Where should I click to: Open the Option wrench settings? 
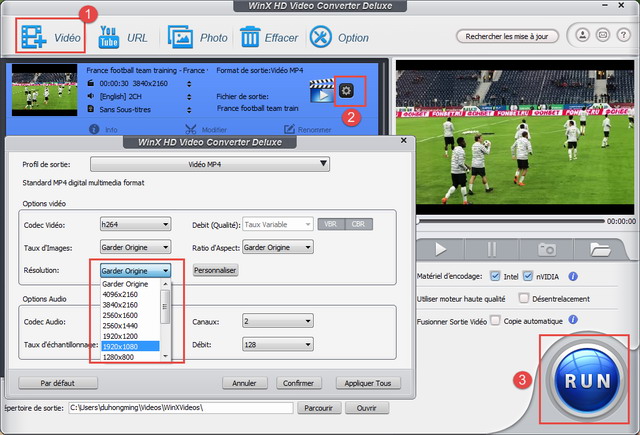pos(321,37)
